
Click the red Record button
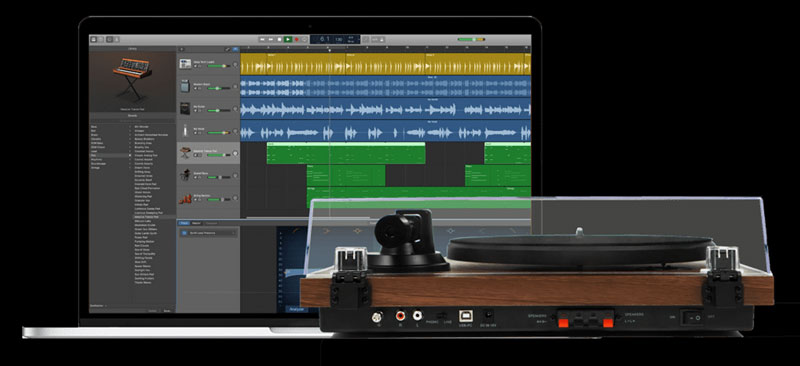(x=296, y=39)
